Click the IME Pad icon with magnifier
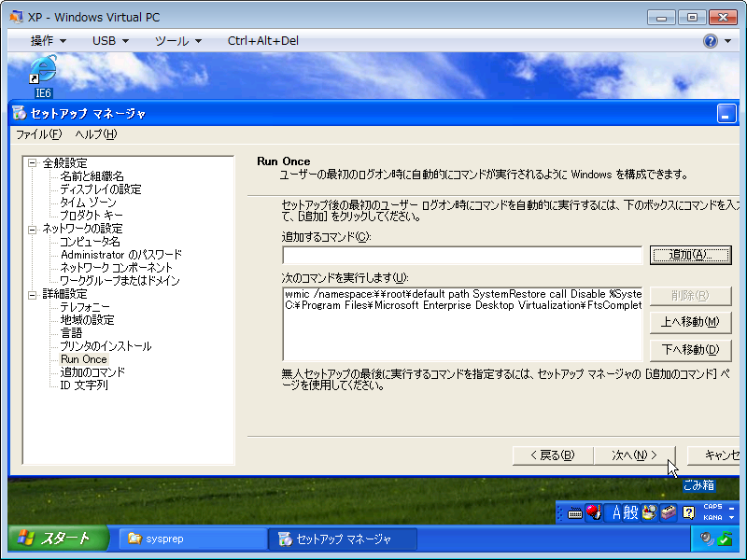The height and width of the screenshot is (560, 747). [x=649, y=512]
